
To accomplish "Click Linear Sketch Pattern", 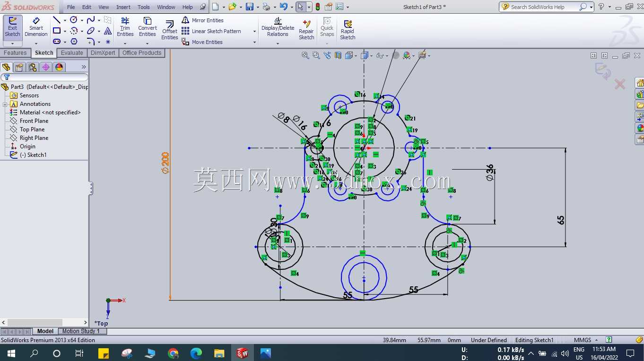I will click(x=211, y=31).
